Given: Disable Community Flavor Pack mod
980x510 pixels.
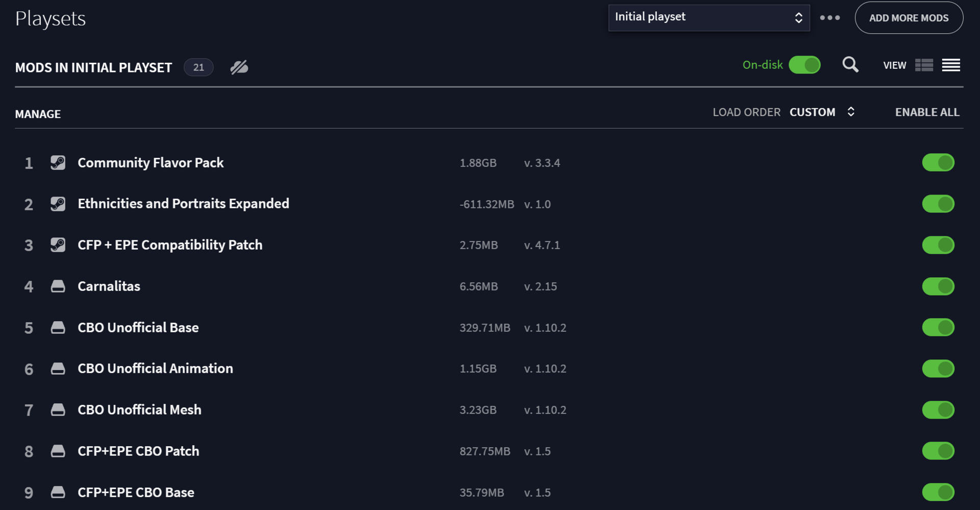Looking at the screenshot, I should (938, 163).
